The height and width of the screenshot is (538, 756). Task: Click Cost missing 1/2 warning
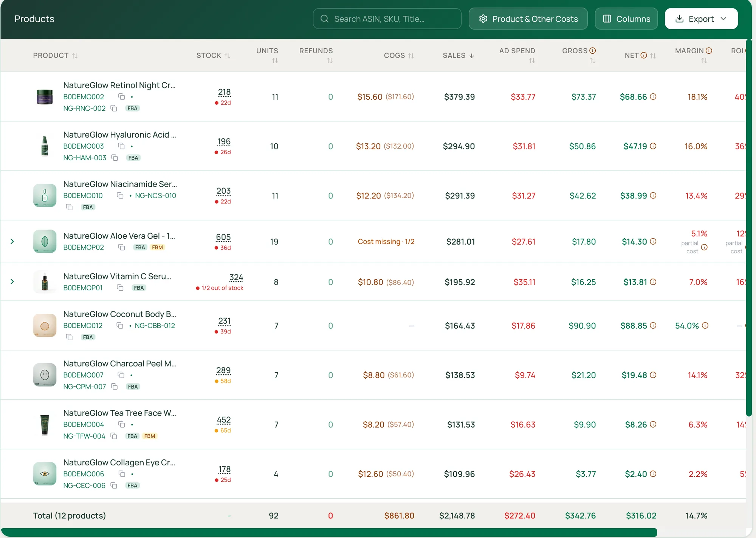386,241
